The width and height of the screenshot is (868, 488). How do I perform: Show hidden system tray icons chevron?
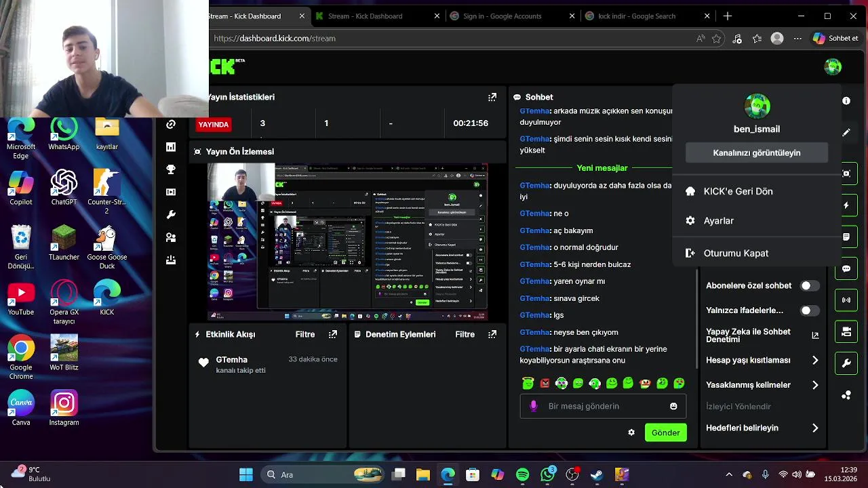click(x=729, y=474)
